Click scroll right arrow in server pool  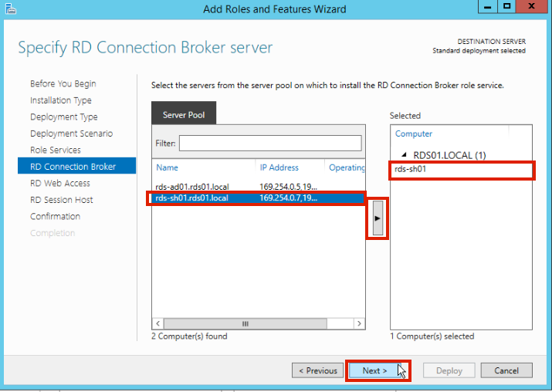[359, 323]
